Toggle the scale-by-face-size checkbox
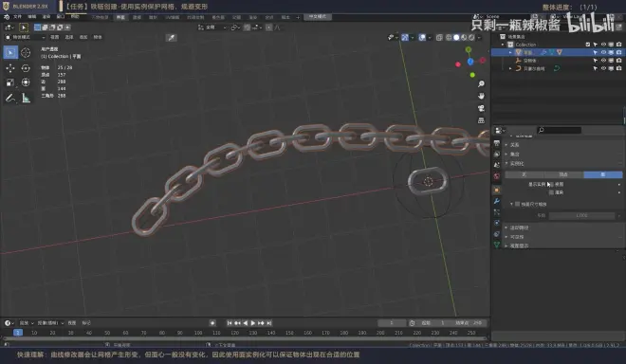626x364 pixels. click(518, 204)
